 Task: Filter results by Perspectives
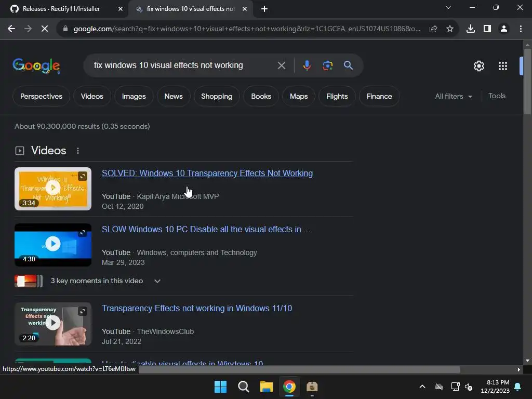tap(41, 96)
